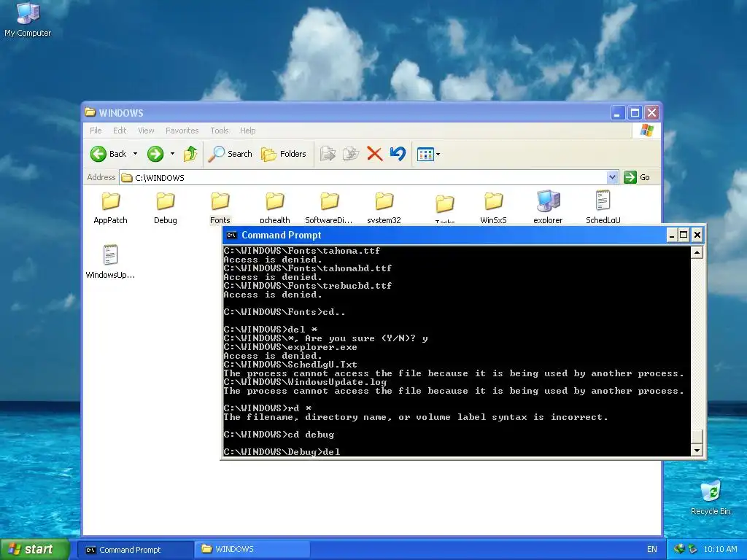Click the blue Undo toolbar icon
747x560 pixels.
coord(398,154)
